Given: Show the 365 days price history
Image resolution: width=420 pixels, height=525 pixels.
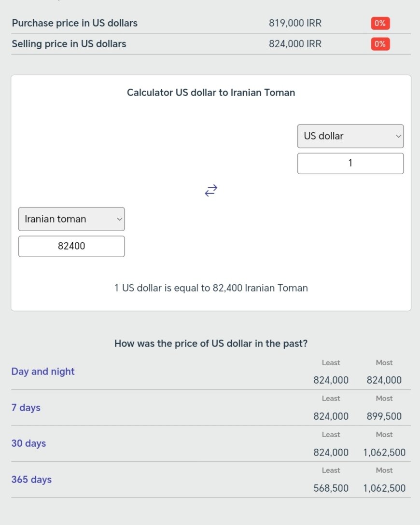Looking at the screenshot, I should click(31, 480).
